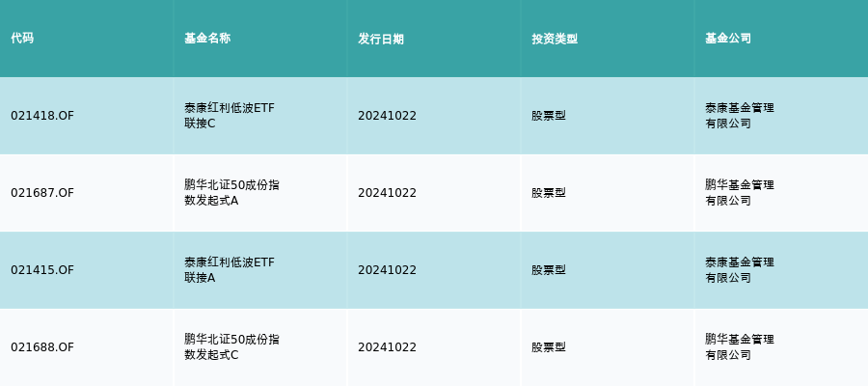Click 泰康基金管理有限公司 in third row
868x386 pixels.
740,270
